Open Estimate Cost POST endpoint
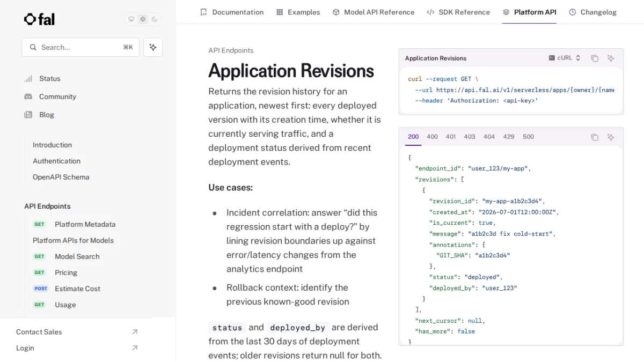Screen dimensions: 644x362 tap(77, 289)
